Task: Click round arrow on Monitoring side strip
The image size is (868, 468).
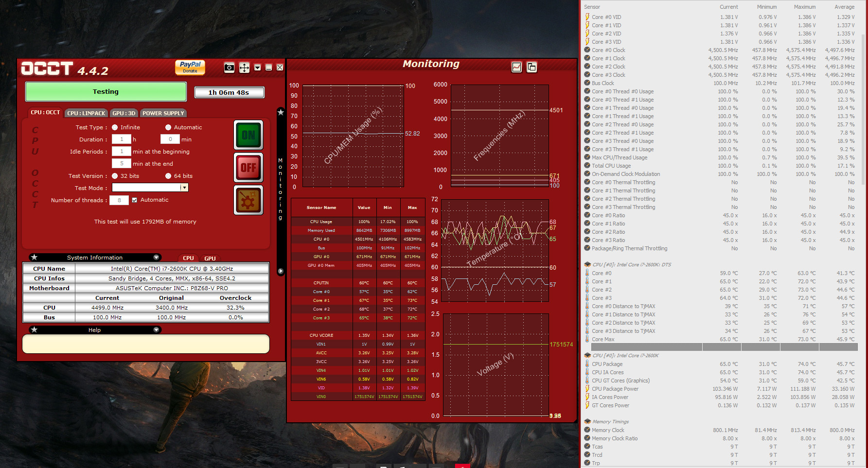Action: (281, 271)
